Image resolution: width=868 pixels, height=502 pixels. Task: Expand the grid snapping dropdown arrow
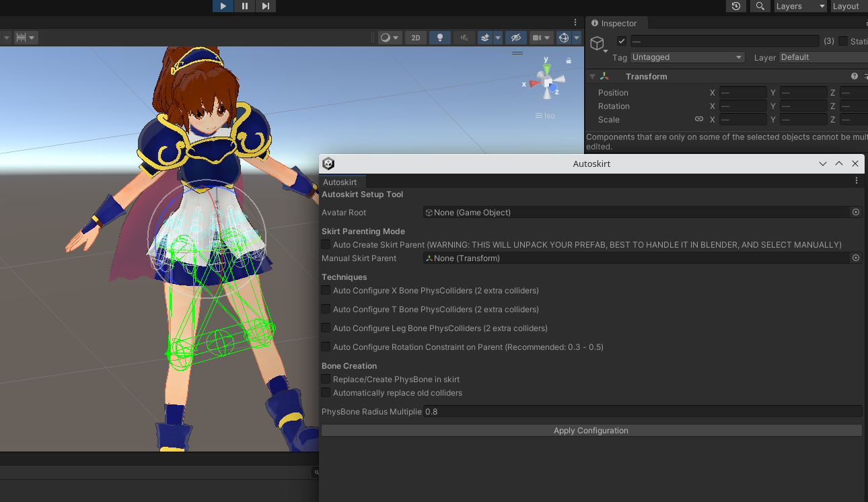tap(32, 38)
